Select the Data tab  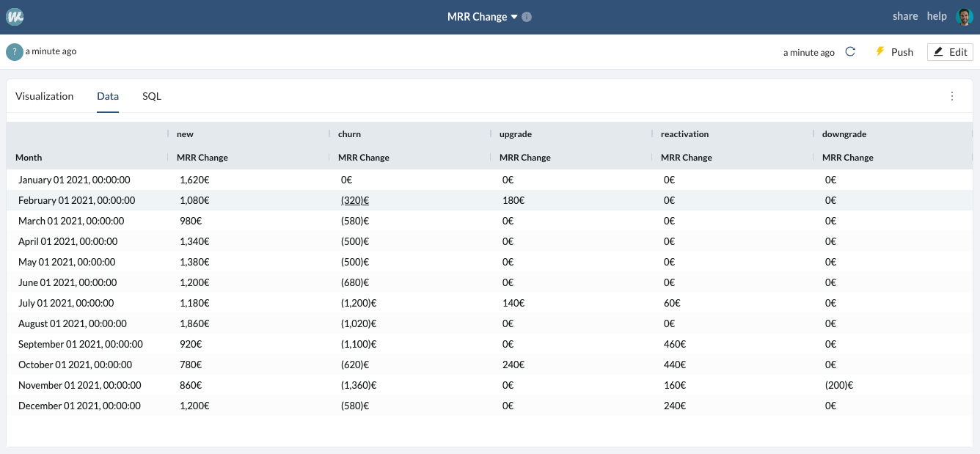click(x=108, y=96)
